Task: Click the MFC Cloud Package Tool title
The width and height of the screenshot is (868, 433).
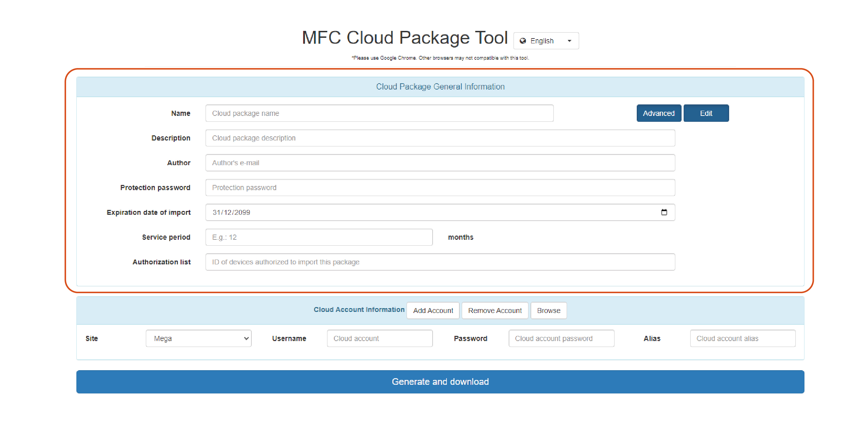Action: click(405, 37)
